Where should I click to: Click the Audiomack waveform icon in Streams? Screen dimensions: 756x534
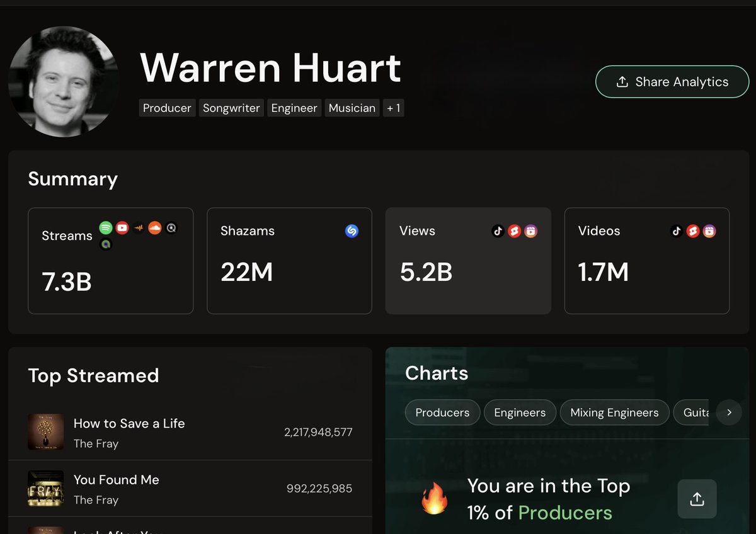click(139, 228)
